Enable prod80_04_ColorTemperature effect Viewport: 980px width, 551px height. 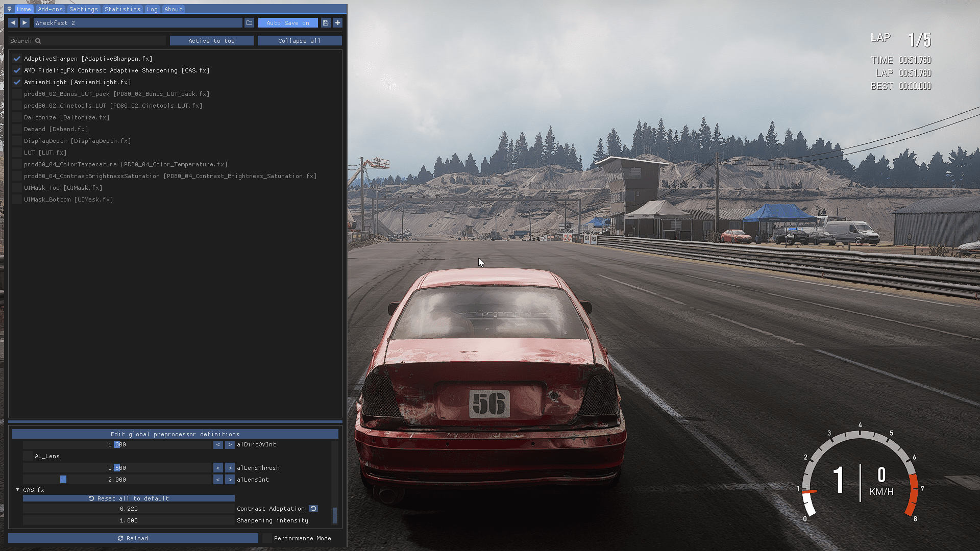click(x=17, y=164)
